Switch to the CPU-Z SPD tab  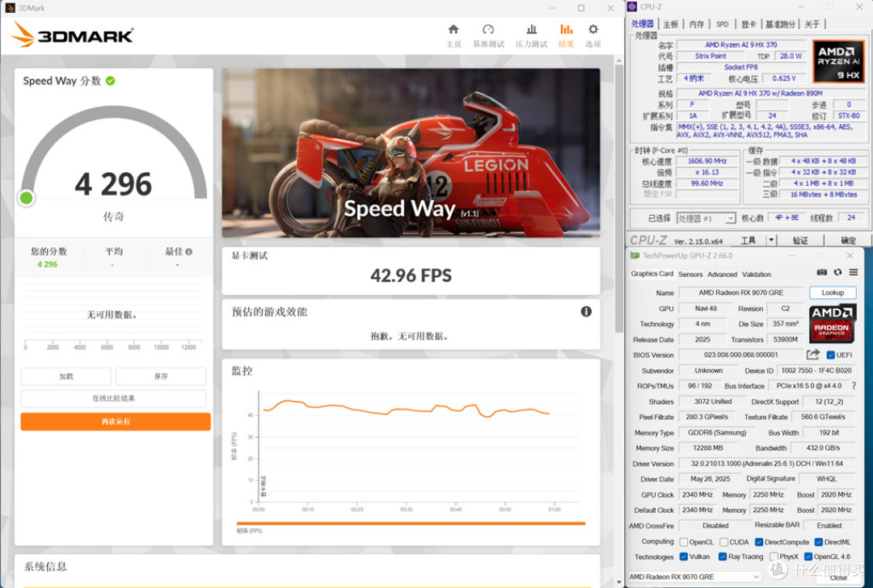[x=722, y=24]
